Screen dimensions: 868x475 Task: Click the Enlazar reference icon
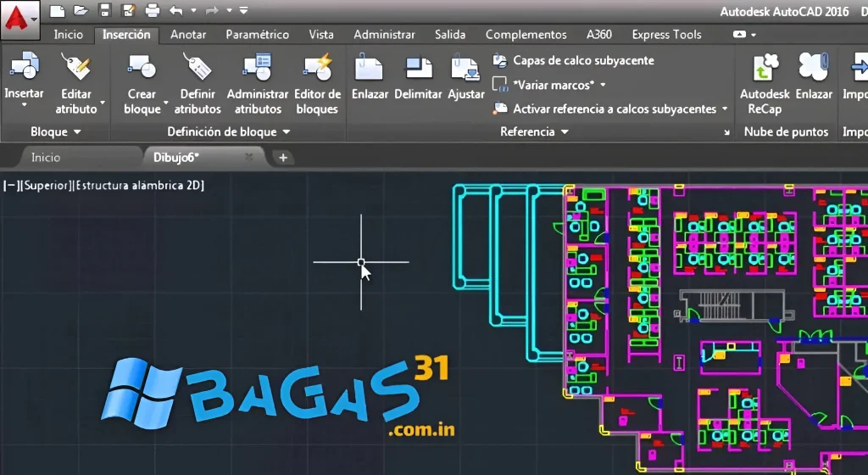coord(370,68)
